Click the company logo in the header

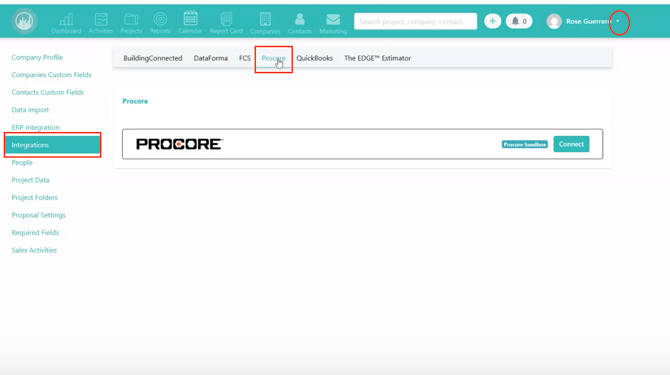[x=24, y=21]
